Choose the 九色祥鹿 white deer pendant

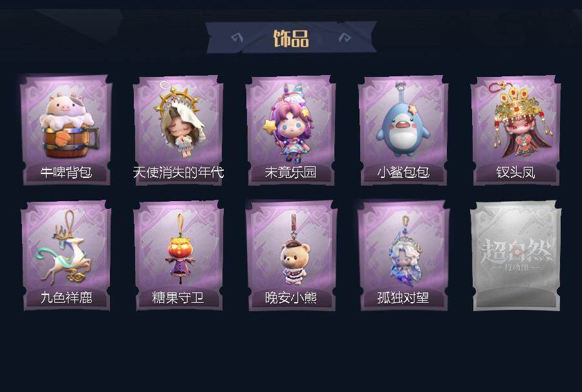[x=66, y=256]
